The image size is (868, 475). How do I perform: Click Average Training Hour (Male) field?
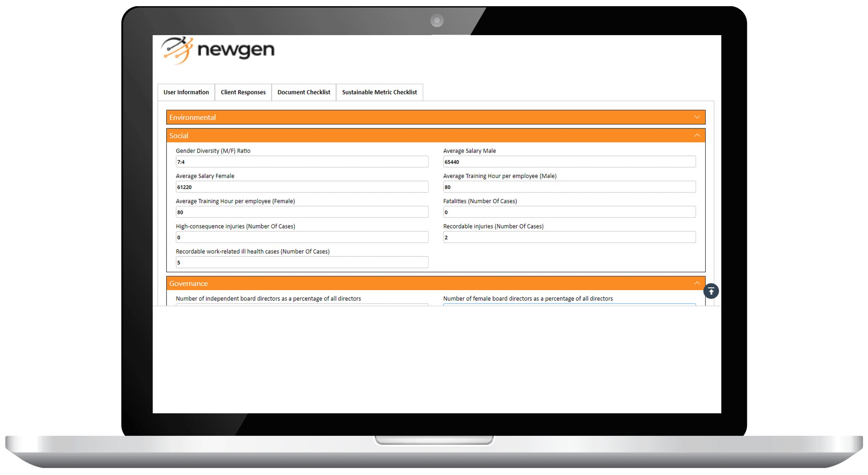tap(569, 187)
